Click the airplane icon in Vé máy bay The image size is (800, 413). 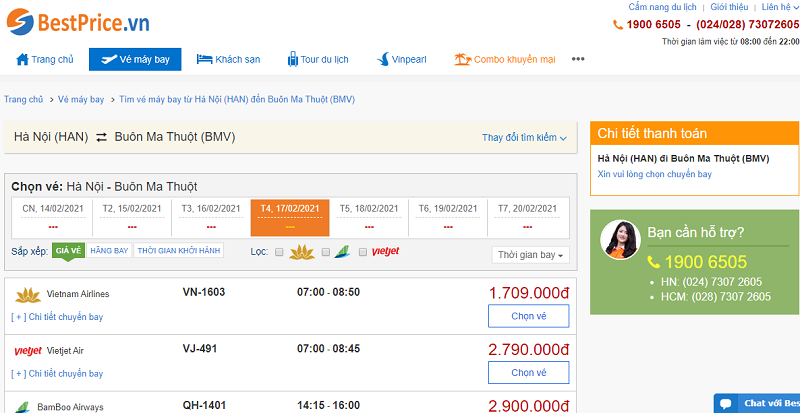coord(109,59)
